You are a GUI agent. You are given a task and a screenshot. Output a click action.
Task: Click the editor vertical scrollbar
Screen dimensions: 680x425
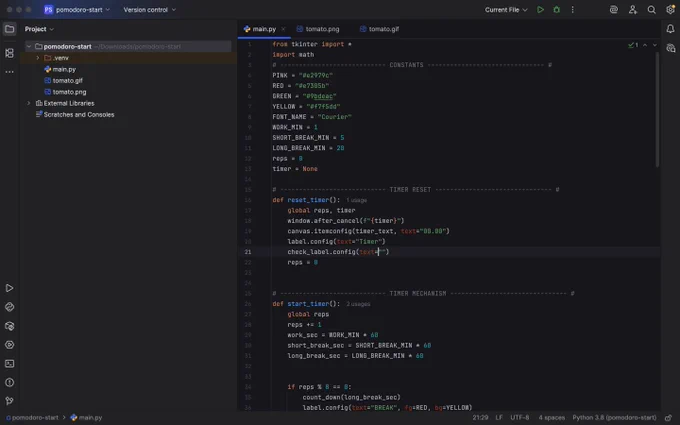657,108
